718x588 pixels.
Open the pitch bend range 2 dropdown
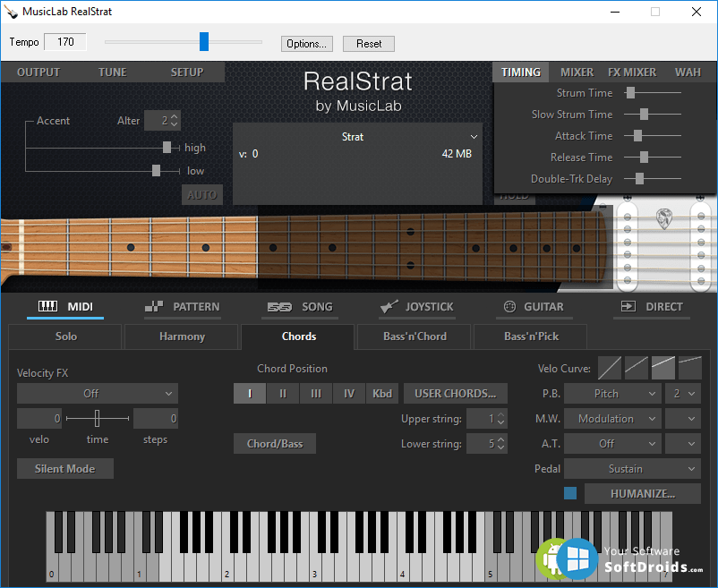pyautogui.click(x=683, y=394)
